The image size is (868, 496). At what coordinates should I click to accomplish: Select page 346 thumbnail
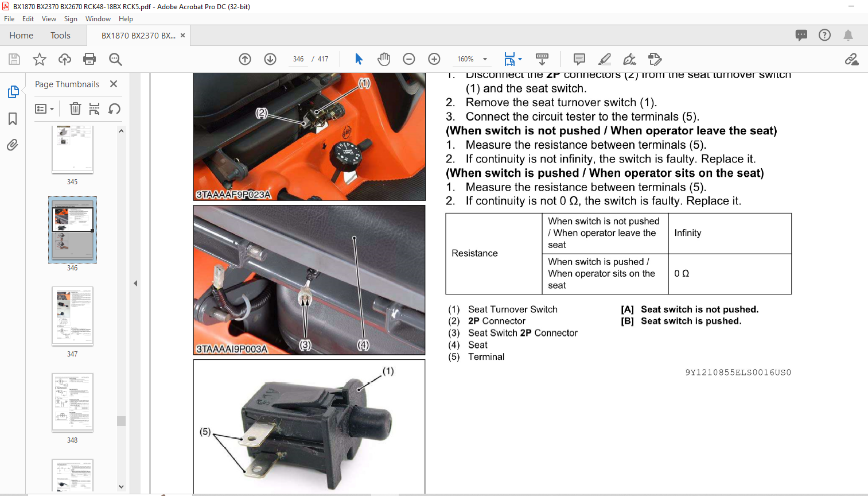(x=72, y=230)
